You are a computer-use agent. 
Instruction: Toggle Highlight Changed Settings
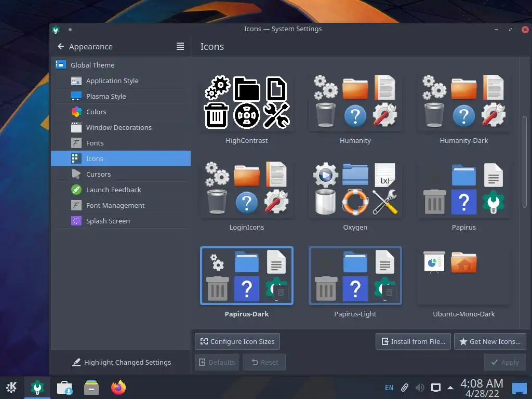point(122,362)
